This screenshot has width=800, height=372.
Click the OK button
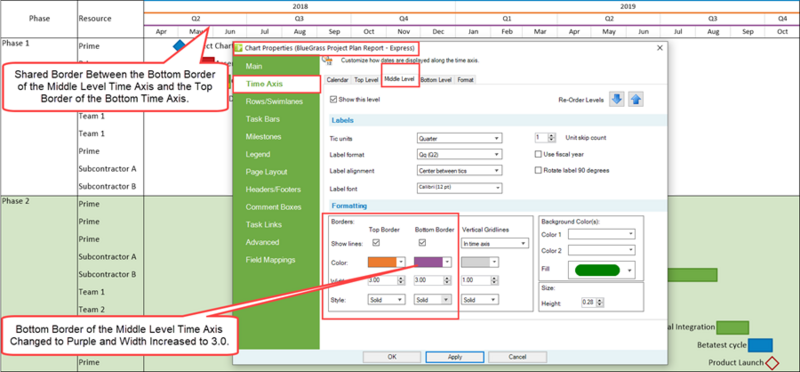click(x=392, y=357)
